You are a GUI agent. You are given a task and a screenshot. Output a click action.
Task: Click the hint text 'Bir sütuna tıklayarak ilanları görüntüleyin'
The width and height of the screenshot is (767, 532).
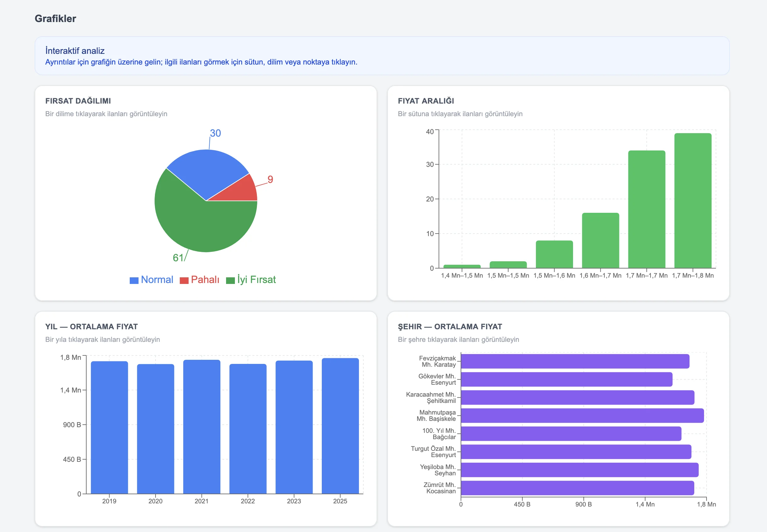tap(460, 114)
